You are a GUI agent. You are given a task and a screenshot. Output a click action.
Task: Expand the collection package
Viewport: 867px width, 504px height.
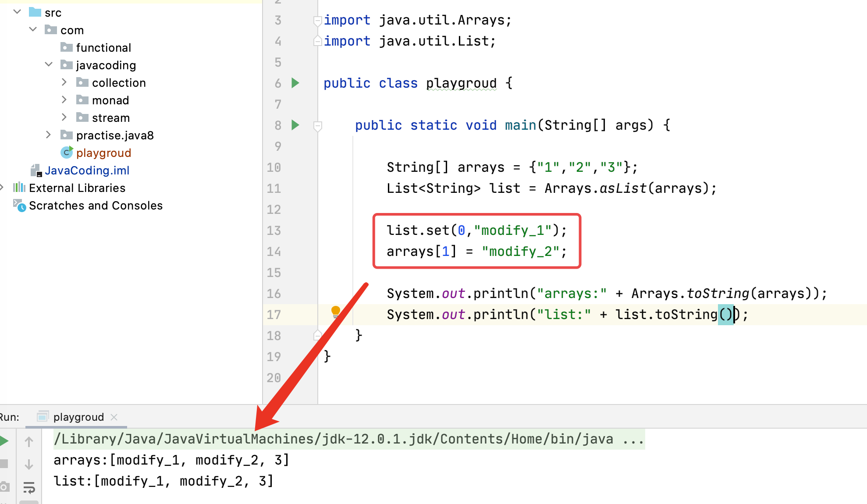64,82
